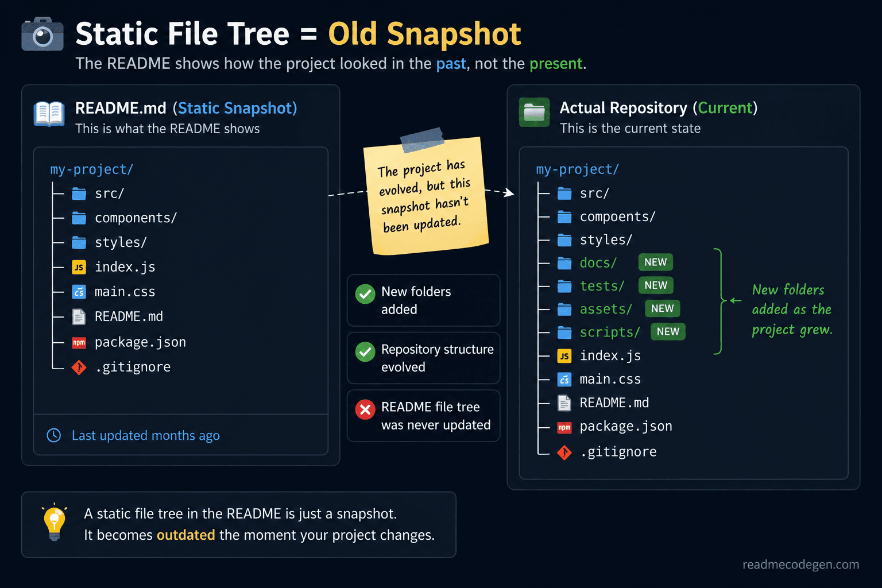Select package.json label in Actual Repository tree

(x=626, y=427)
